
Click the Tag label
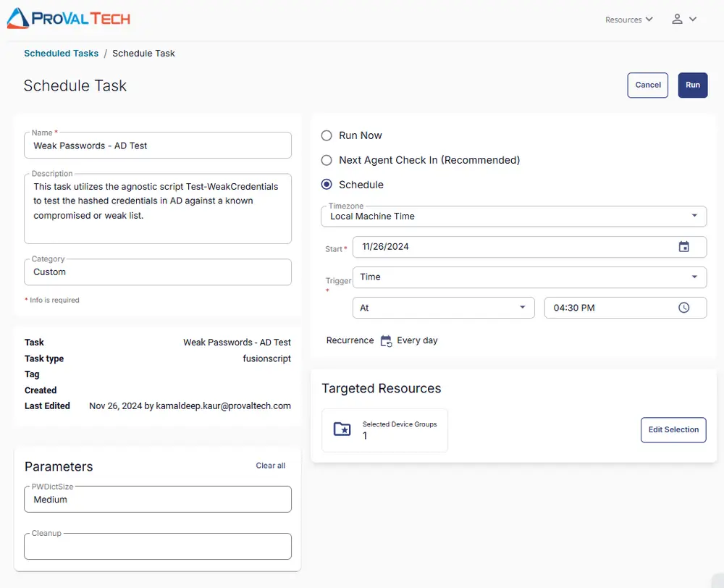pos(32,374)
